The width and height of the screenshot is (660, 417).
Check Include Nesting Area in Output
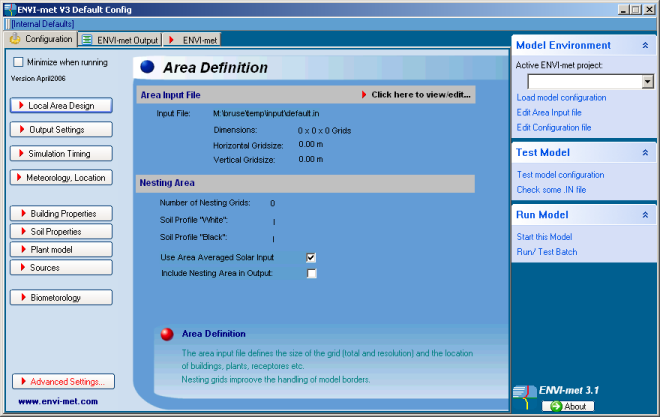tap(311, 274)
